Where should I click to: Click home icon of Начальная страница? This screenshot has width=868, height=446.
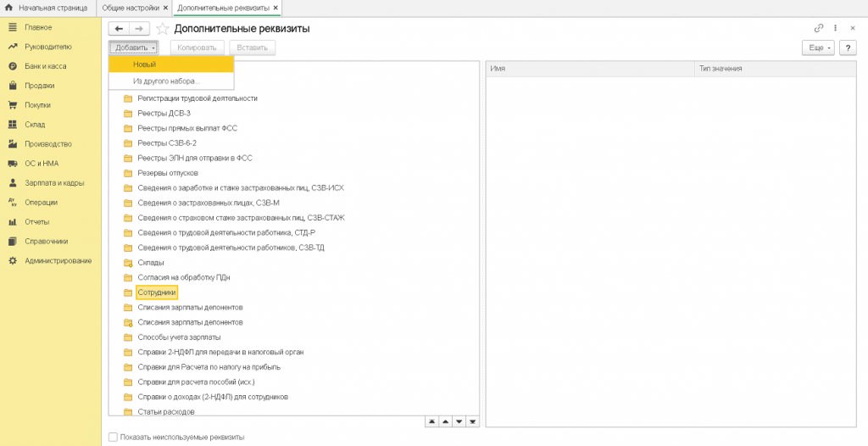tap(8, 8)
